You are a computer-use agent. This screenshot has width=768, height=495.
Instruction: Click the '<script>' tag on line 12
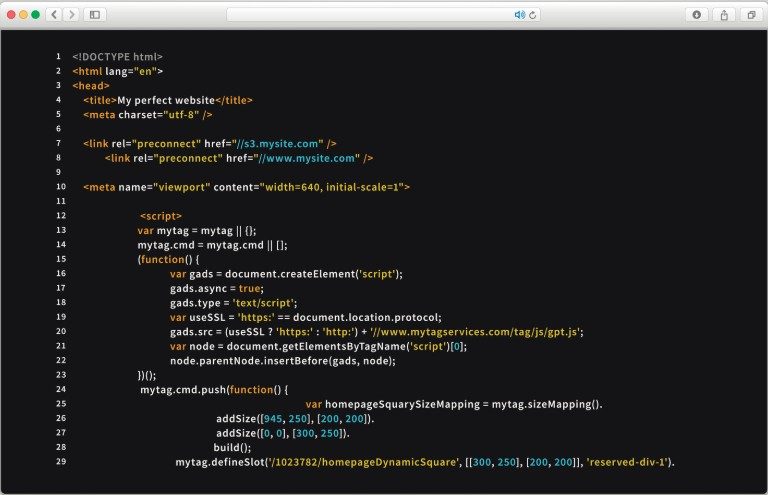coord(161,216)
